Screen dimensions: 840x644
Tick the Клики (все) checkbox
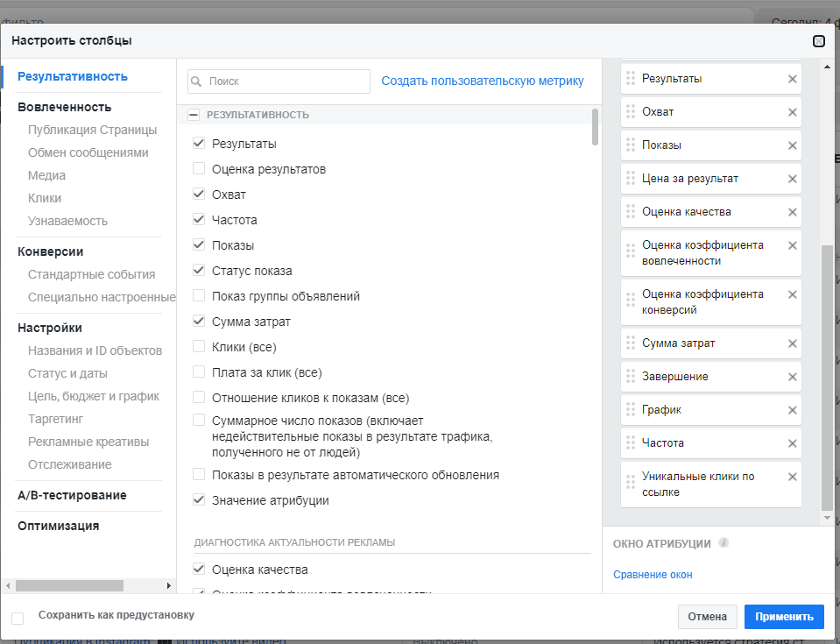click(199, 347)
